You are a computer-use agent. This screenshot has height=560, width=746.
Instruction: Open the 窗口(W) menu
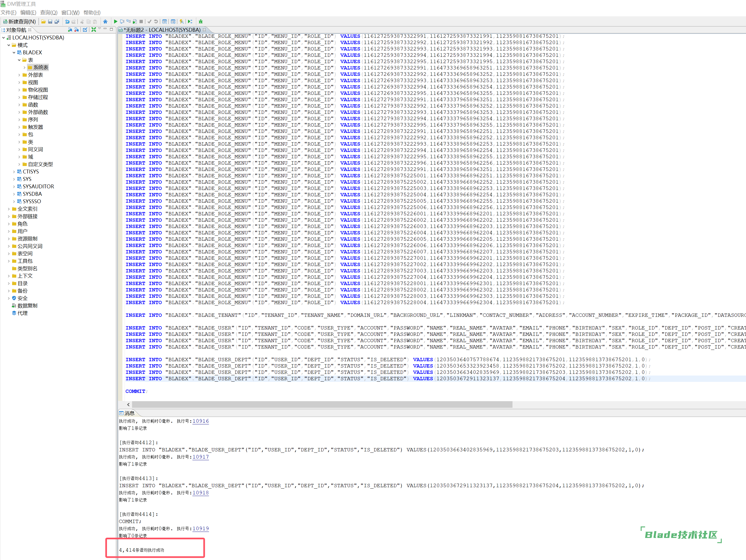pyautogui.click(x=70, y=12)
